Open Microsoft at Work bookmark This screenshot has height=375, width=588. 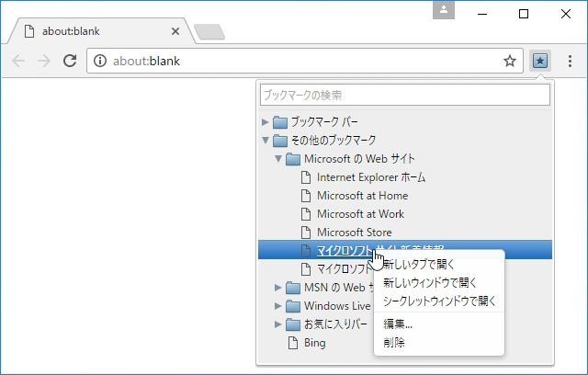(360, 214)
